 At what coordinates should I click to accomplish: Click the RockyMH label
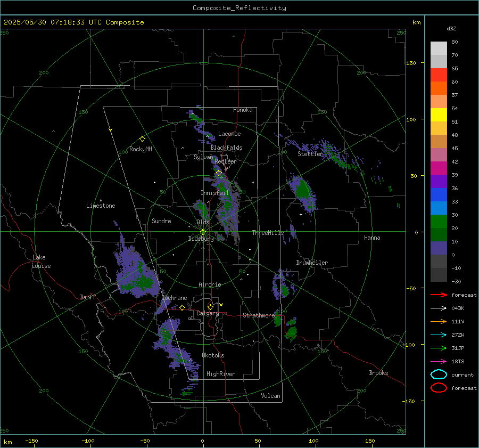(x=141, y=149)
